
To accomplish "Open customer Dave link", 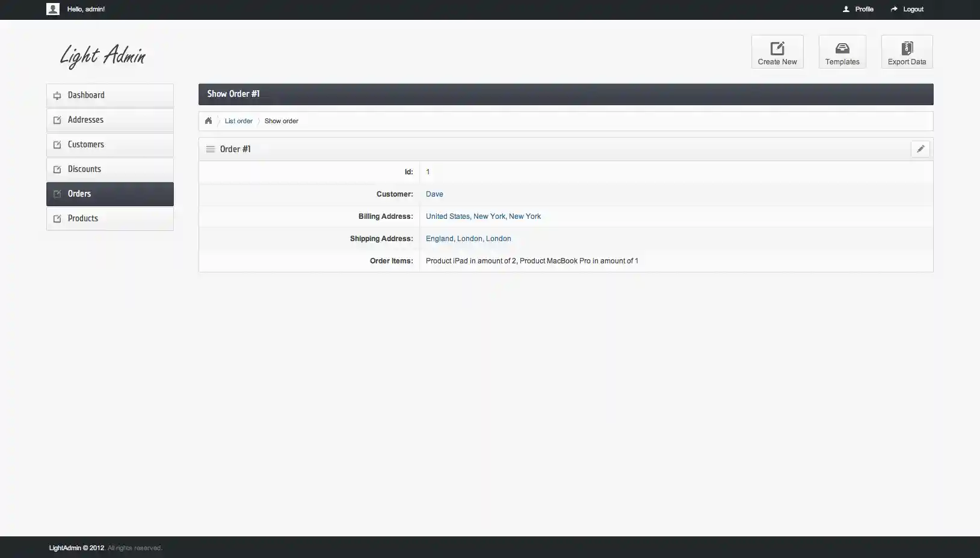I will (434, 194).
